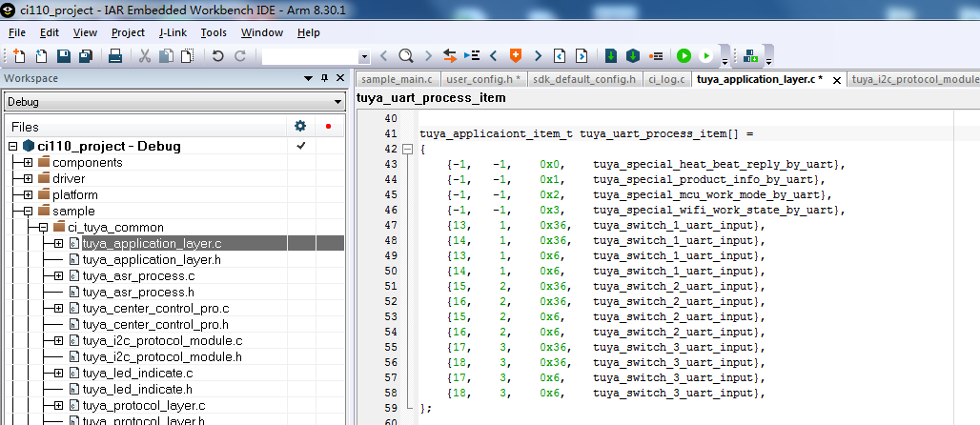980x425 pixels.
Task: Navigate forward in file history
Action: click(x=582, y=56)
